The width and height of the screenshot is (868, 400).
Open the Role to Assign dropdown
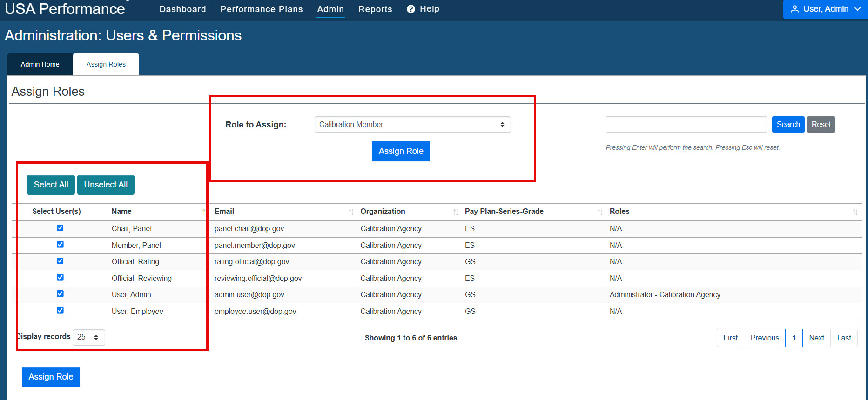point(412,125)
